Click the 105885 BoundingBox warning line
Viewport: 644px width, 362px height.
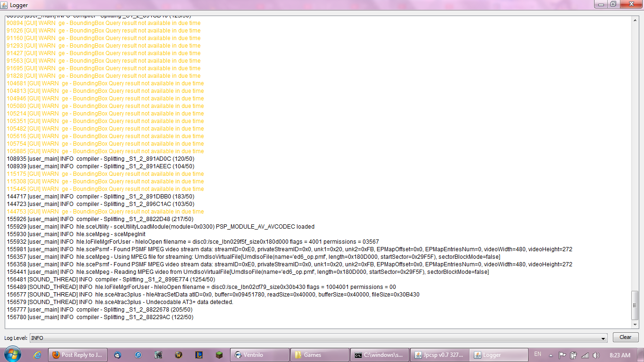click(105, 151)
